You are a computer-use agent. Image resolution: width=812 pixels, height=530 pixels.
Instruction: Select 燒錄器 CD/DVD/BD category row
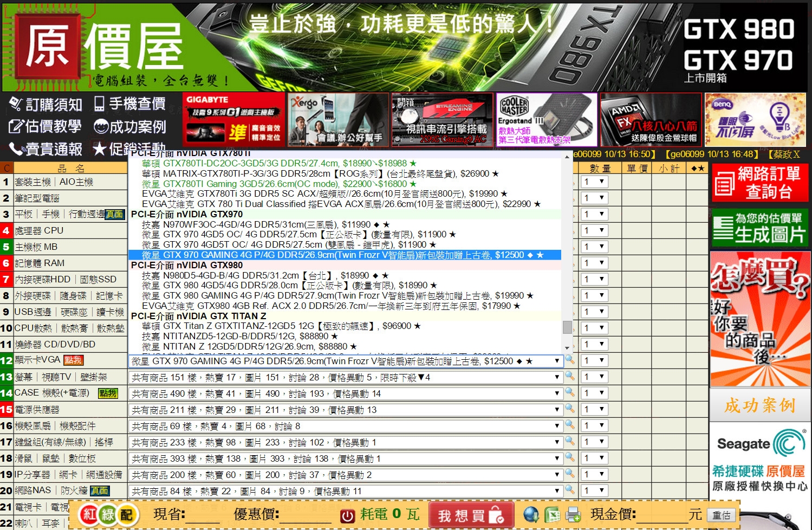coord(64,344)
